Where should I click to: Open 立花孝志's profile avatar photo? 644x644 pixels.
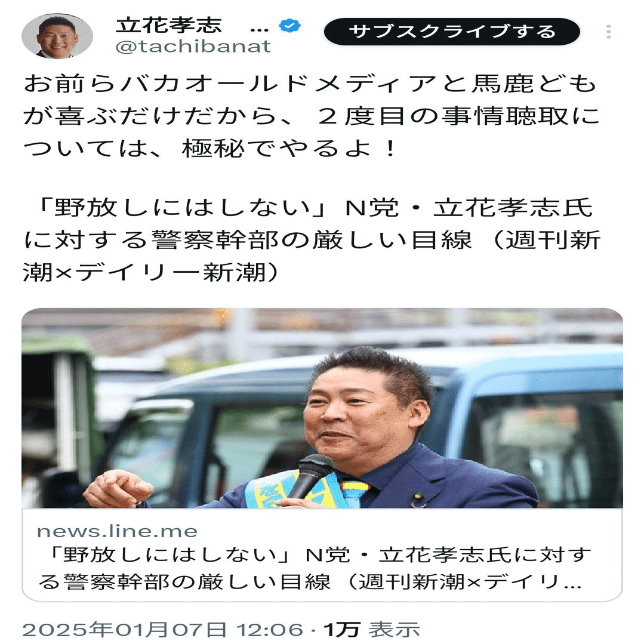coord(57,36)
